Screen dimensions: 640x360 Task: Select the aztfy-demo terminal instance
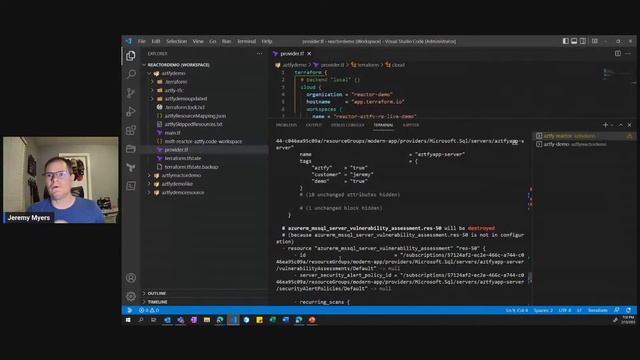coord(584,144)
